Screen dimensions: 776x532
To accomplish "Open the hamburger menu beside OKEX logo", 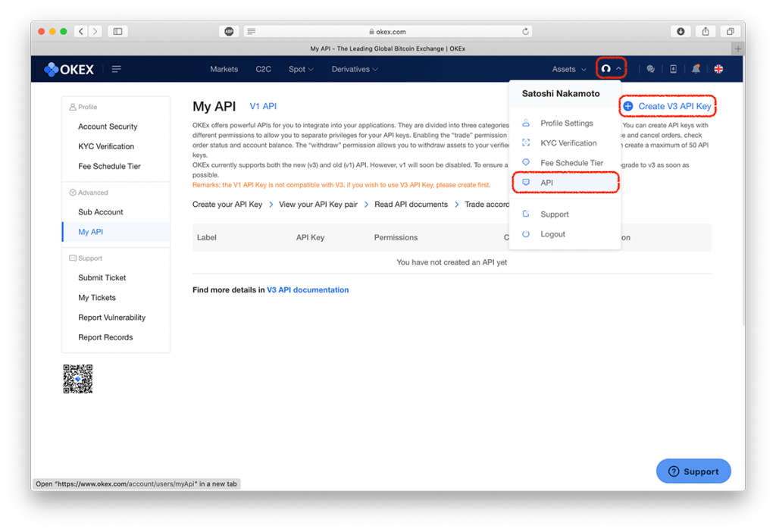I will pyautogui.click(x=116, y=69).
